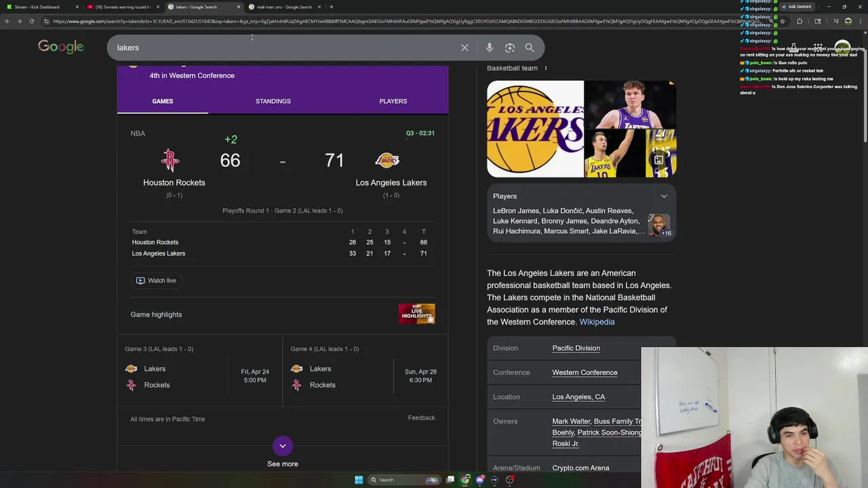Bookmark this page with the star icon
Viewport: 868px width, 488px height.
783,21
